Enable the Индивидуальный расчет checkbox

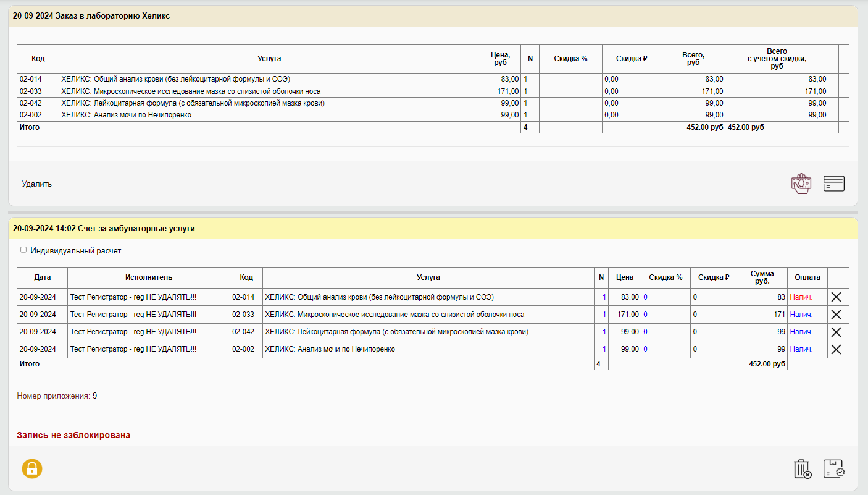(x=23, y=250)
